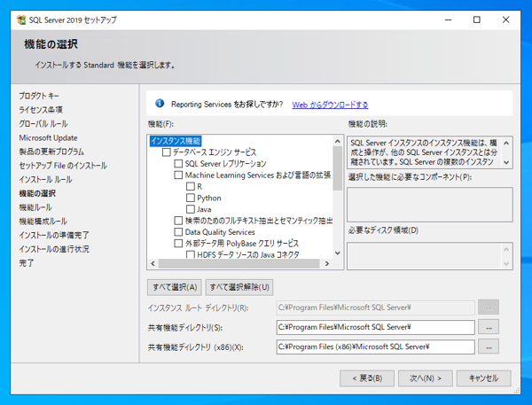Click すべて選択(A) button
The width and height of the screenshot is (532, 405).
click(x=175, y=287)
